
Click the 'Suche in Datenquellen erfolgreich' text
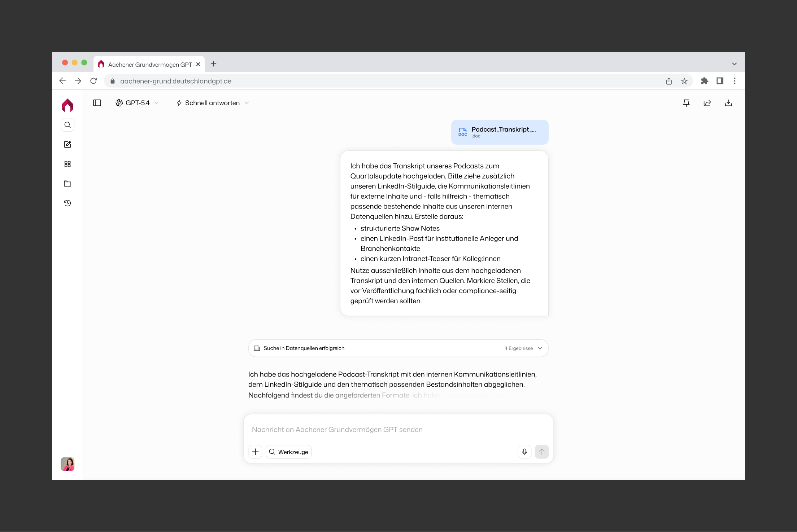point(304,348)
